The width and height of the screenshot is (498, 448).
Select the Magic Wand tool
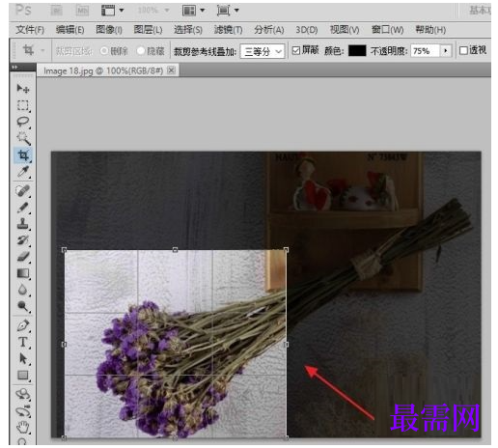(23, 139)
